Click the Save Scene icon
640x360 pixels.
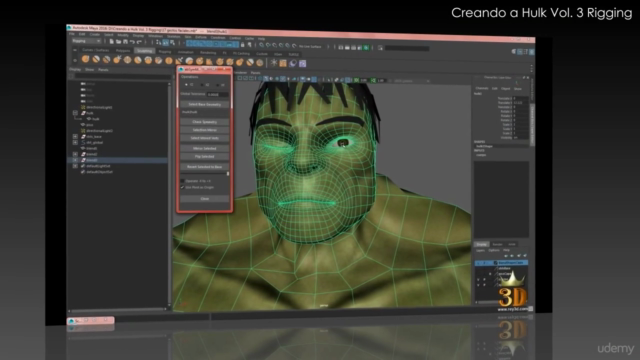pyautogui.click(x=125, y=42)
